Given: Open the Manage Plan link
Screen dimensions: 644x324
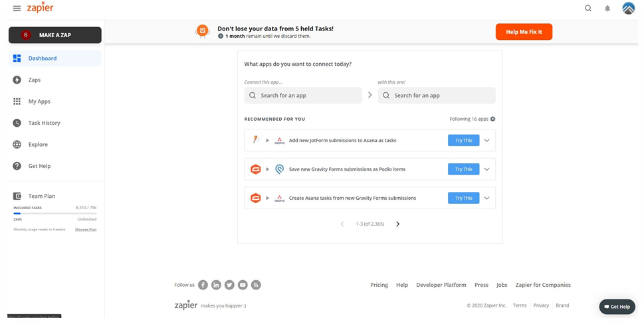Looking at the screenshot, I should (86, 230).
